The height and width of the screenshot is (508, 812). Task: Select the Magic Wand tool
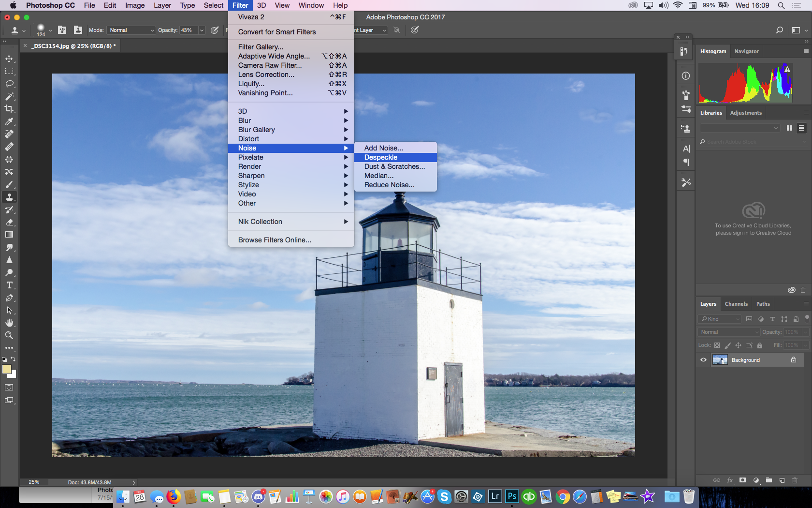tap(9, 96)
